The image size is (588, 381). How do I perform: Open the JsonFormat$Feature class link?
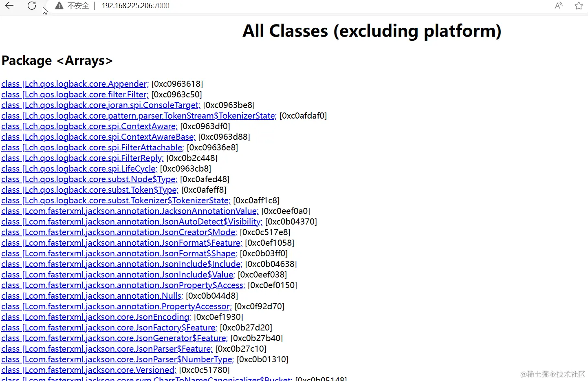click(121, 243)
